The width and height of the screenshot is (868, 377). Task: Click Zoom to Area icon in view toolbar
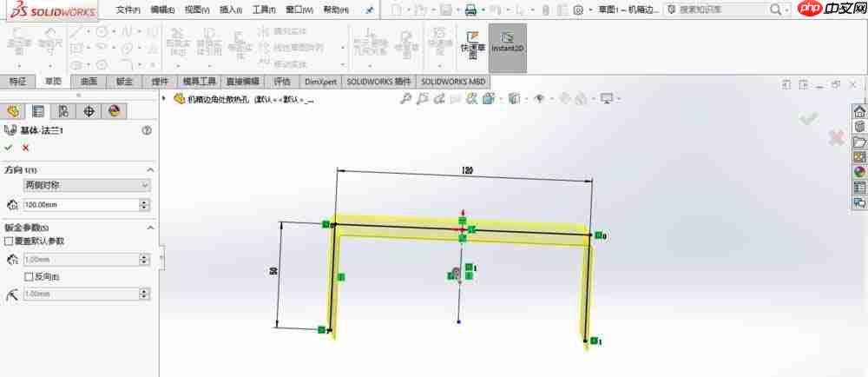423,98
